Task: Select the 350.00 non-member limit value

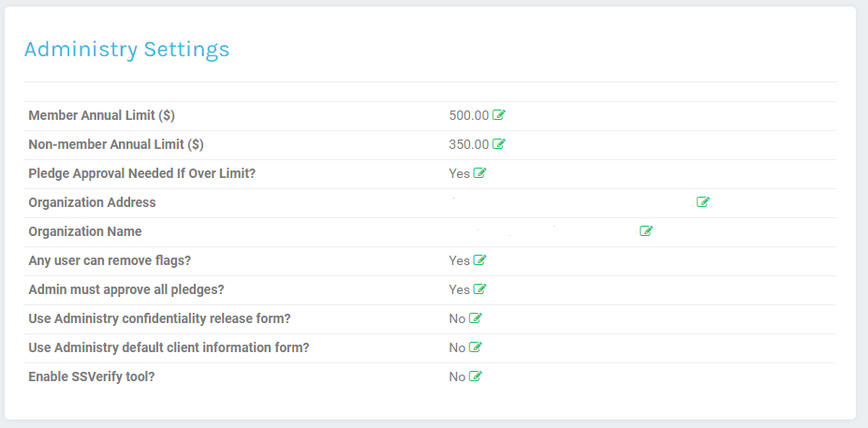Action: 468,145
